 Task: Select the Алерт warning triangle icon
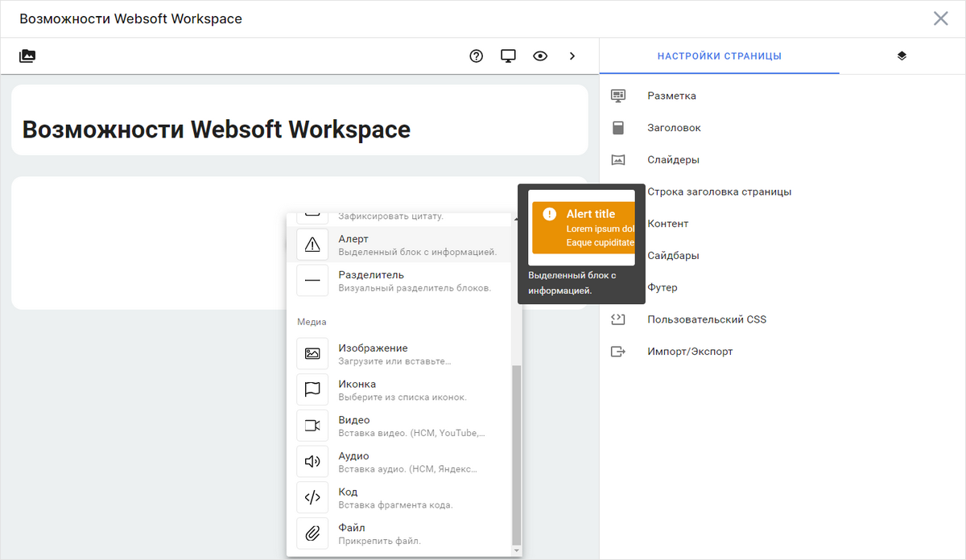pos(312,245)
